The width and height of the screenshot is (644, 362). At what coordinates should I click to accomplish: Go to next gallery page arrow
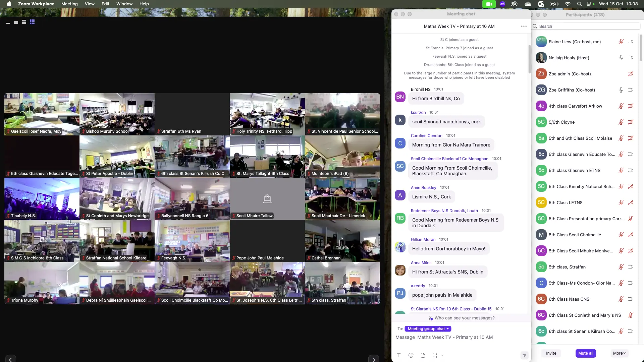pyautogui.click(x=374, y=359)
